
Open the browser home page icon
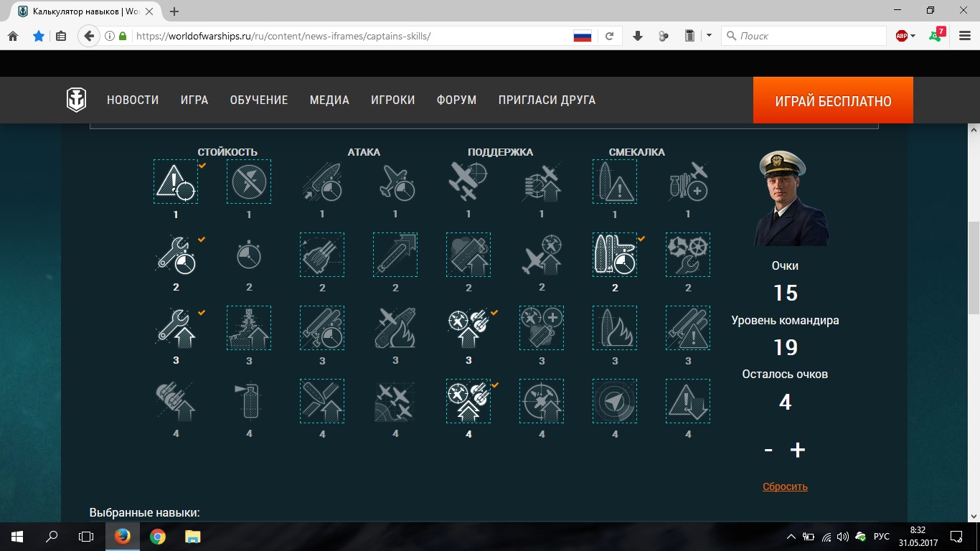pyautogui.click(x=13, y=36)
